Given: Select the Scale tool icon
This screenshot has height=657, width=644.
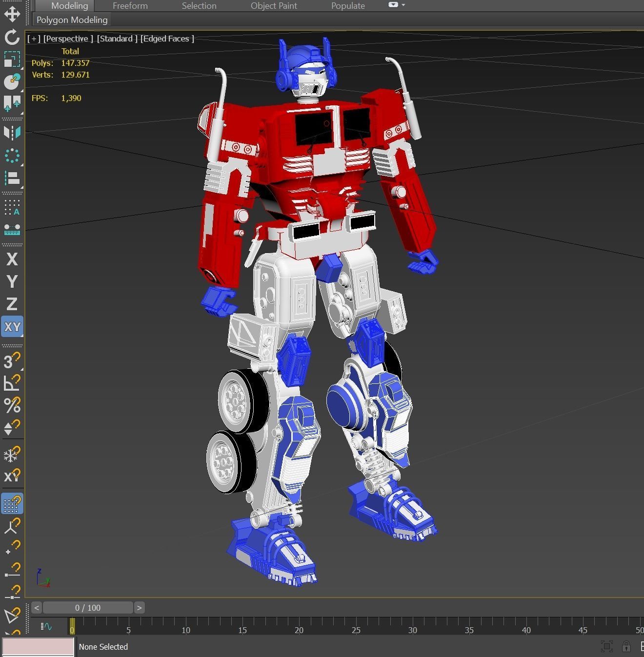Looking at the screenshot, I should (12, 60).
